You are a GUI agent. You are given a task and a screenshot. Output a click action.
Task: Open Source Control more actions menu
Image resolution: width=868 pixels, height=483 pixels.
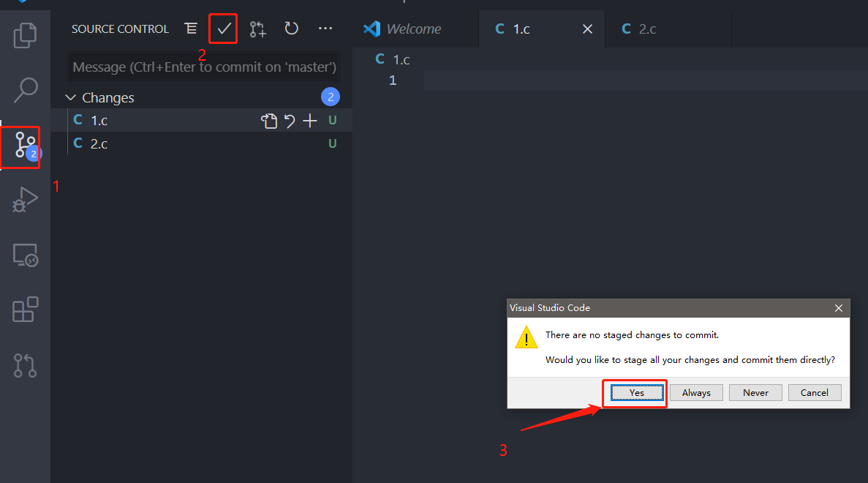click(325, 29)
